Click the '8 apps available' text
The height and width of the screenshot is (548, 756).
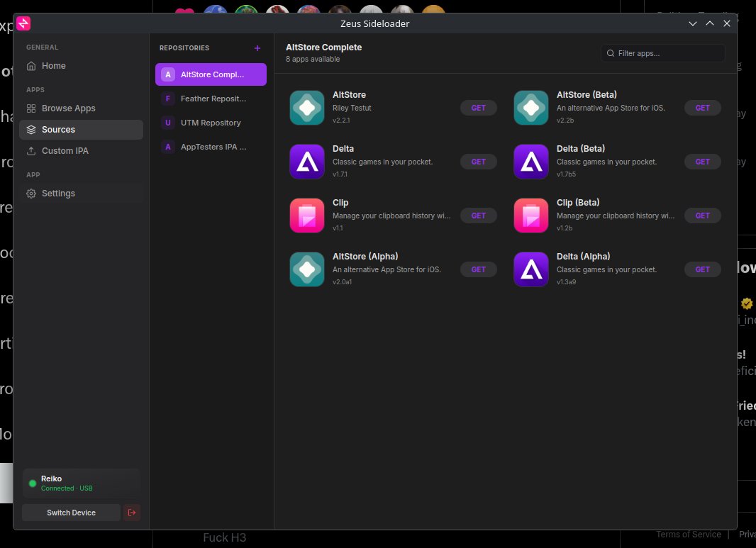tap(313, 59)
